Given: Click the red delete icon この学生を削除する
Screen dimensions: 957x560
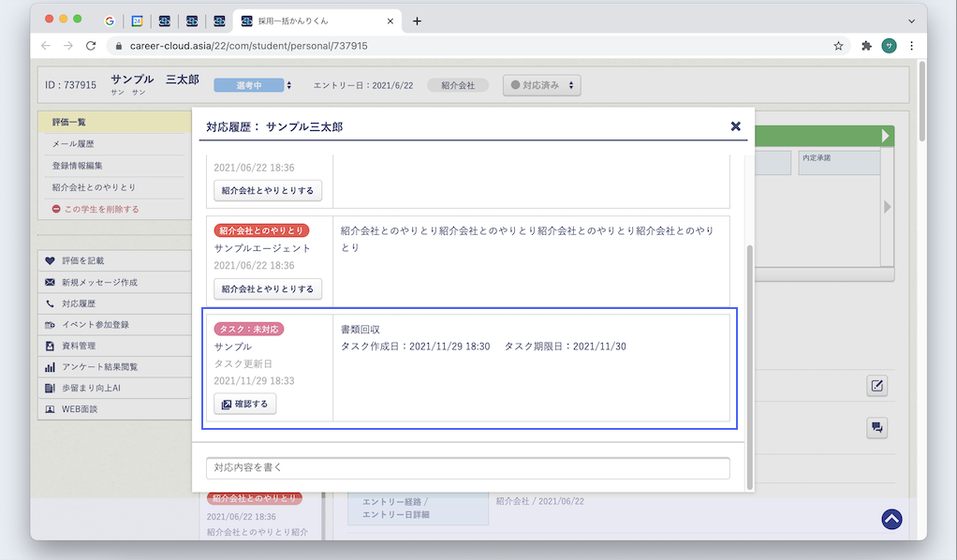Looking at the screenshot, I should [56, 209].
